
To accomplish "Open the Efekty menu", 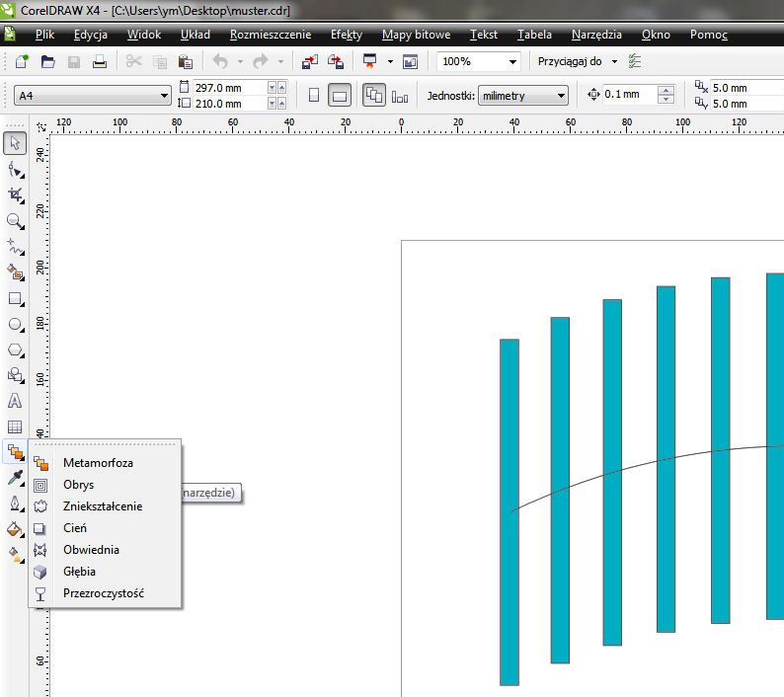I will 346,35.
